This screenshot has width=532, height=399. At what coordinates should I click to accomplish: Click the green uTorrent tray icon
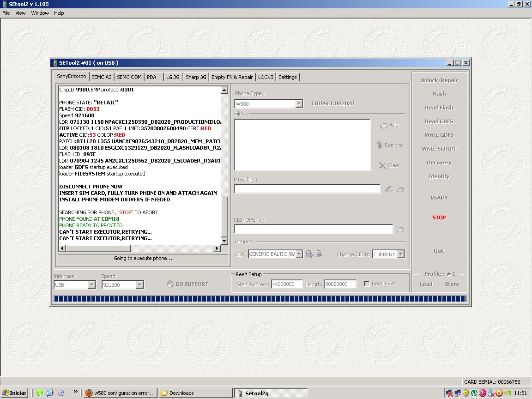coord(474,393)
